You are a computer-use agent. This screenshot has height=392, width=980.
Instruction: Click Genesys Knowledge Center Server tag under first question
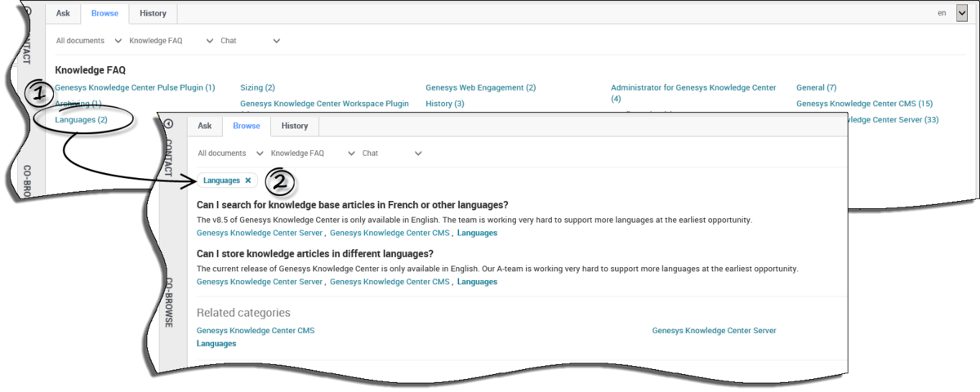(260, 233)
